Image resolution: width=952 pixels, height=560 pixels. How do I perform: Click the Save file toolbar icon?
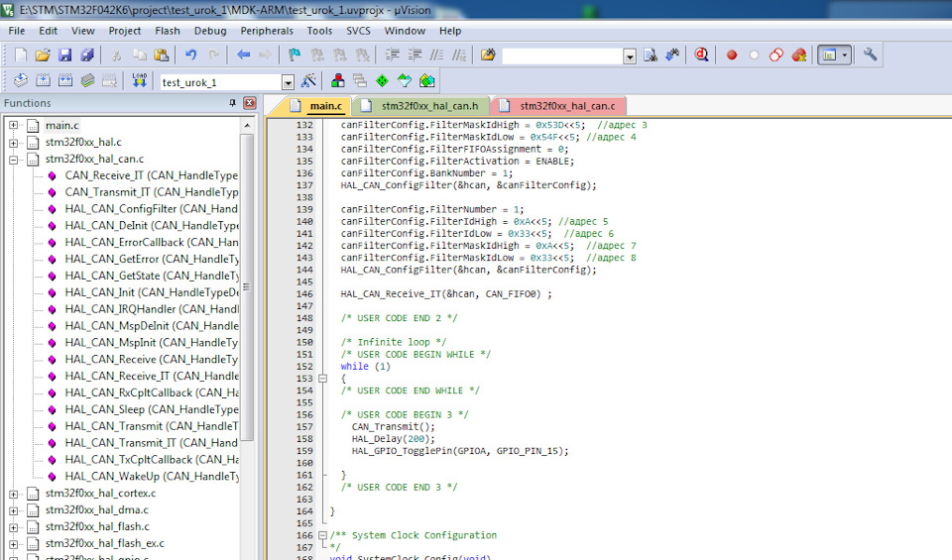pos(65,56)
